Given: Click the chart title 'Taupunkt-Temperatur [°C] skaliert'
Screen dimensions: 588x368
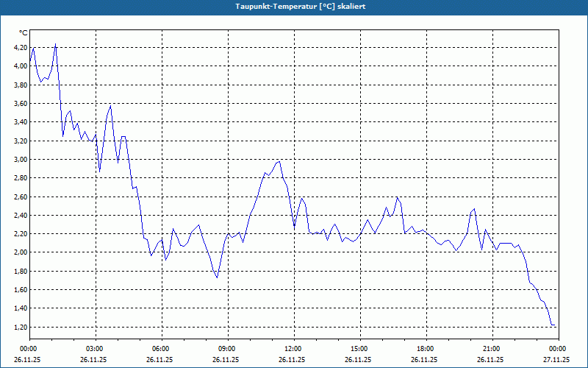Looking at the screenshot, I should point(301,7).
